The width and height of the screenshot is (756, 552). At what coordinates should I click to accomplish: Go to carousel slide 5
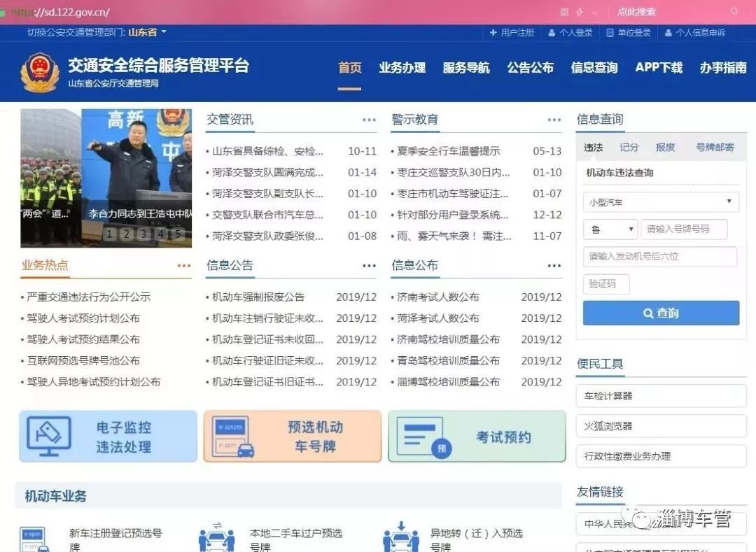(178, 234)
